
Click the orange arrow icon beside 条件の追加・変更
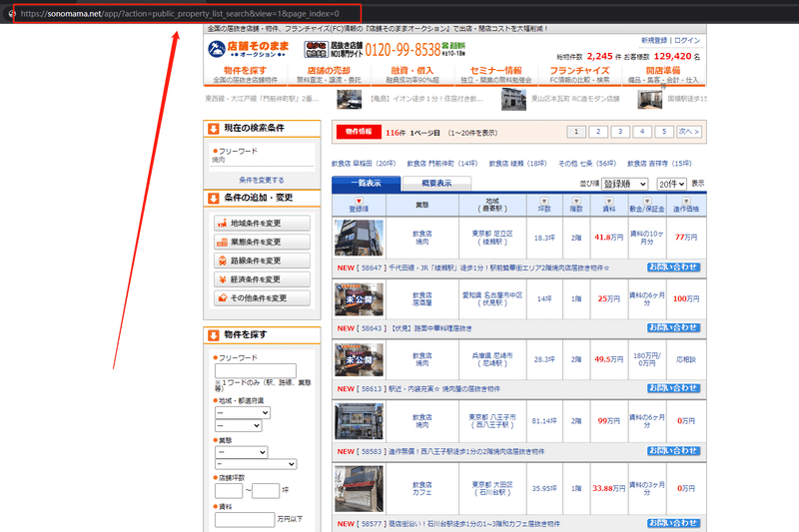tap(214, 198)
